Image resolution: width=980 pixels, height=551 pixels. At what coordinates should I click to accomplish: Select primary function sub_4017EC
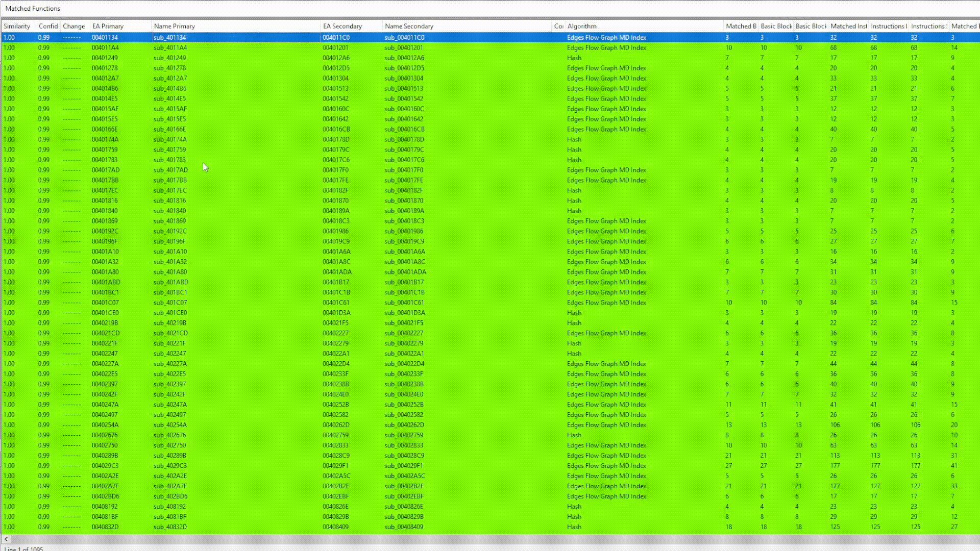tap(170, 190)
